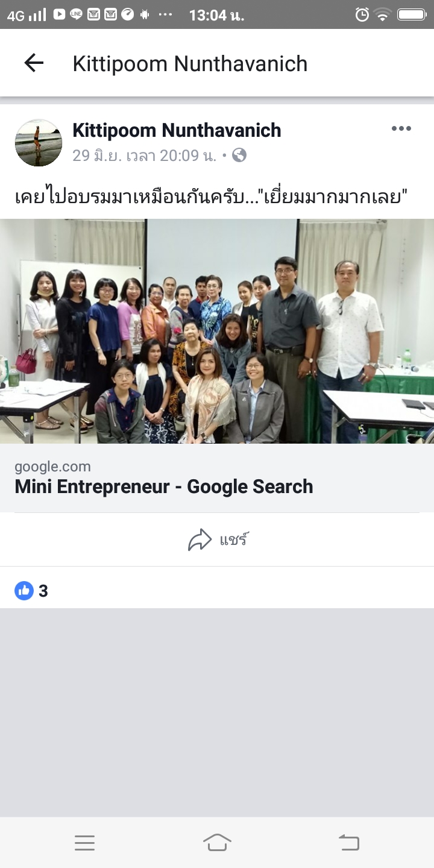Viewport: 434px width, 868px height.
Task: Tap the แชร์ share button label
Action: (x=234, y=539)
